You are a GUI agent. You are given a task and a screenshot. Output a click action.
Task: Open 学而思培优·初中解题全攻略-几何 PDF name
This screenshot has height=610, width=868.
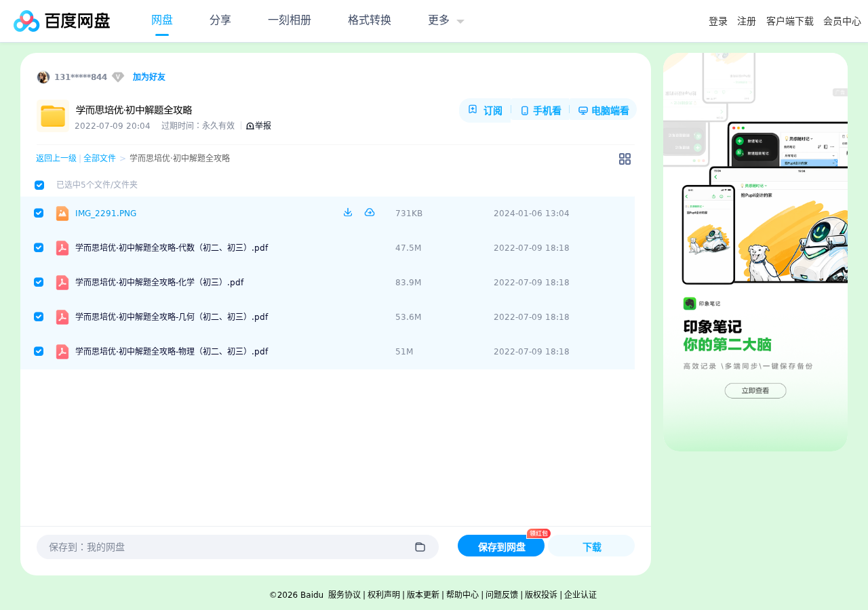[172, 317]
